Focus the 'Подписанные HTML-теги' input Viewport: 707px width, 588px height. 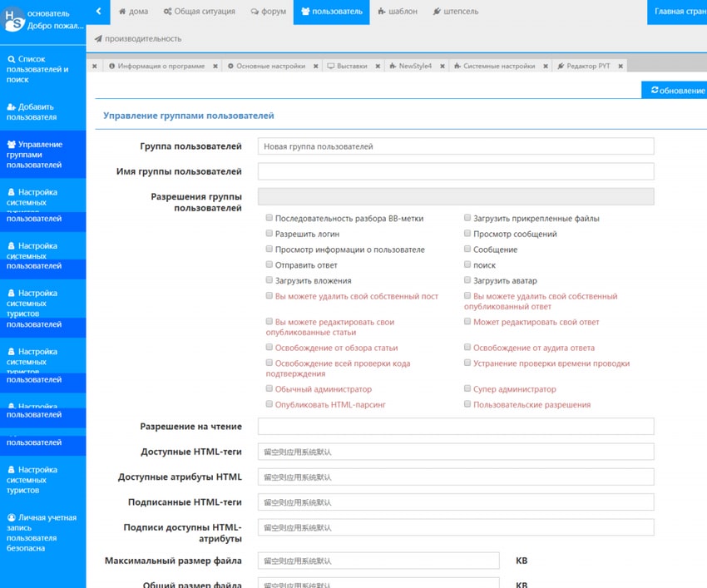[x=456, y=502]
